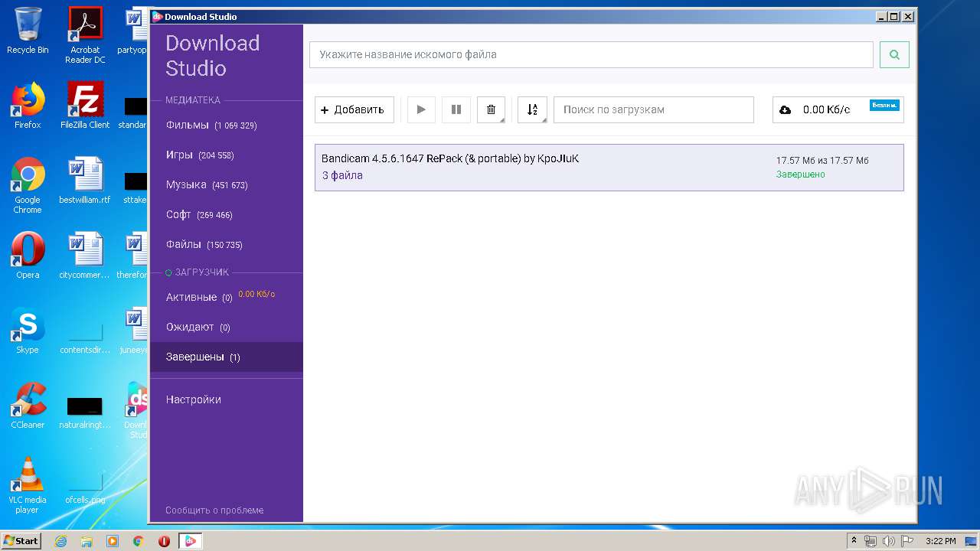980x551 pixels.
Task: Open the sort order dropdown
Action: point(532,109)
